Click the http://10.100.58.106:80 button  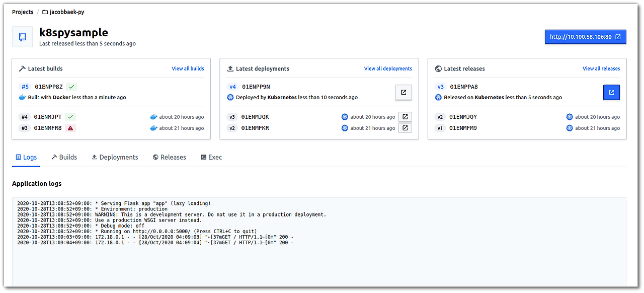click(x=585, y=36)
